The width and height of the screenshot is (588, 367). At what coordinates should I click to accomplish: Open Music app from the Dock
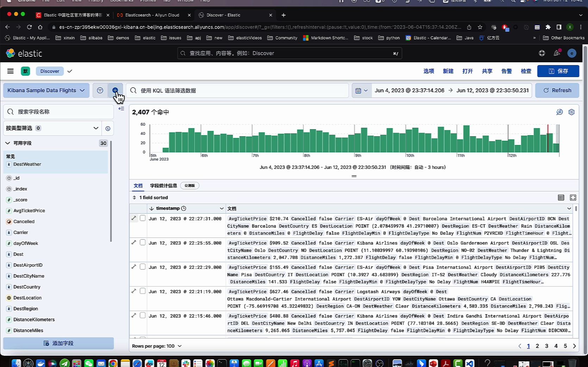pyautogui.click(x=295, y=363)
